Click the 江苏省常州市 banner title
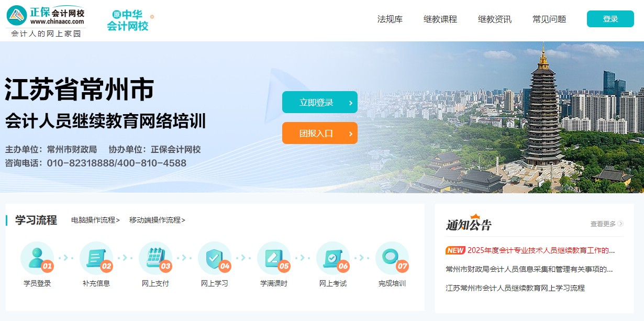644x321 pixels. click(80, 90)
